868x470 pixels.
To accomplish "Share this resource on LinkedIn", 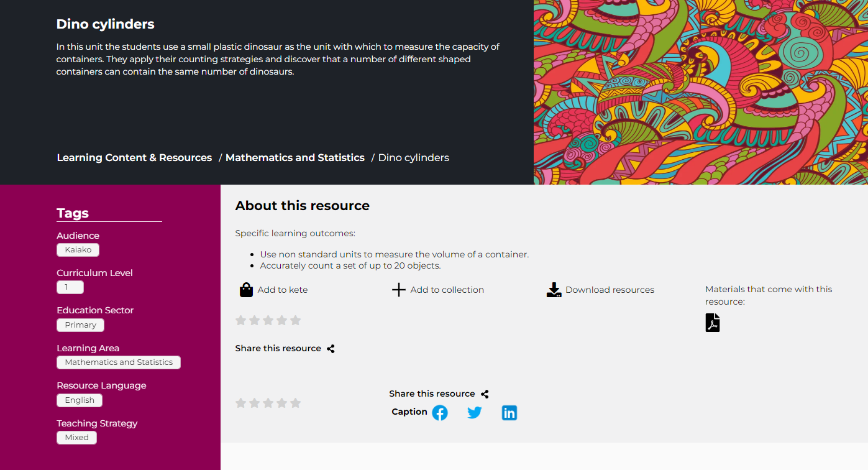I will point(509,413).
